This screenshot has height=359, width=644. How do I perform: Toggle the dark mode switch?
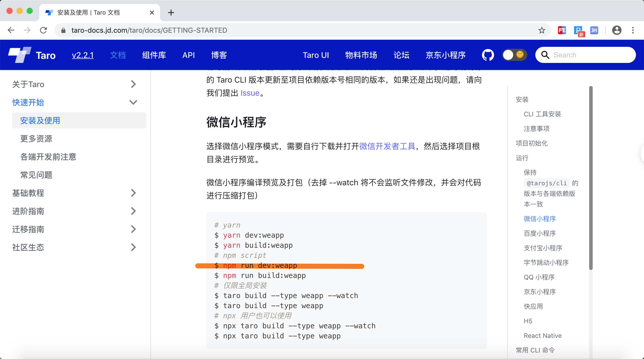pyautogui.click(x=514, y=55)
